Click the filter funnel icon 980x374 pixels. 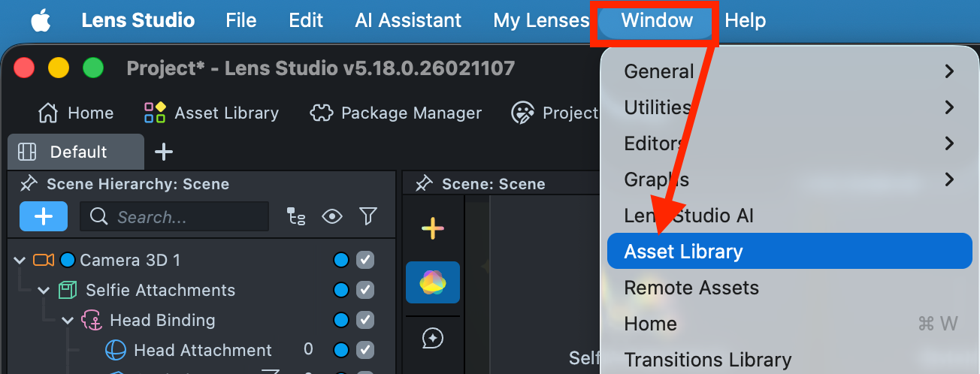[367, 217]
